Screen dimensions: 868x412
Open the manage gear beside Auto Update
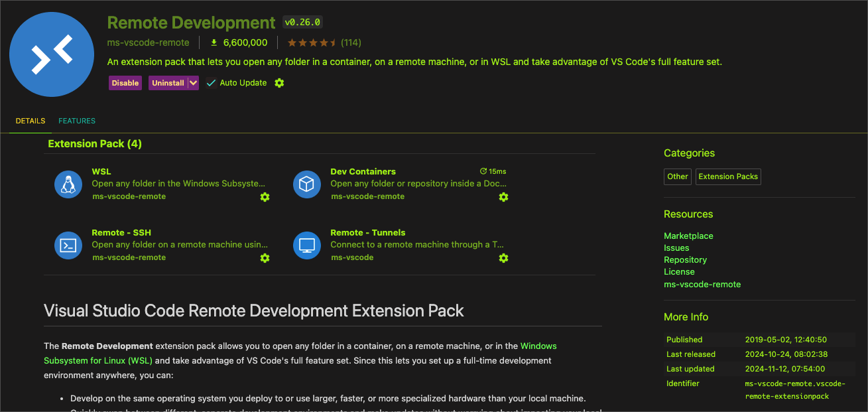(x=279, y=83)
